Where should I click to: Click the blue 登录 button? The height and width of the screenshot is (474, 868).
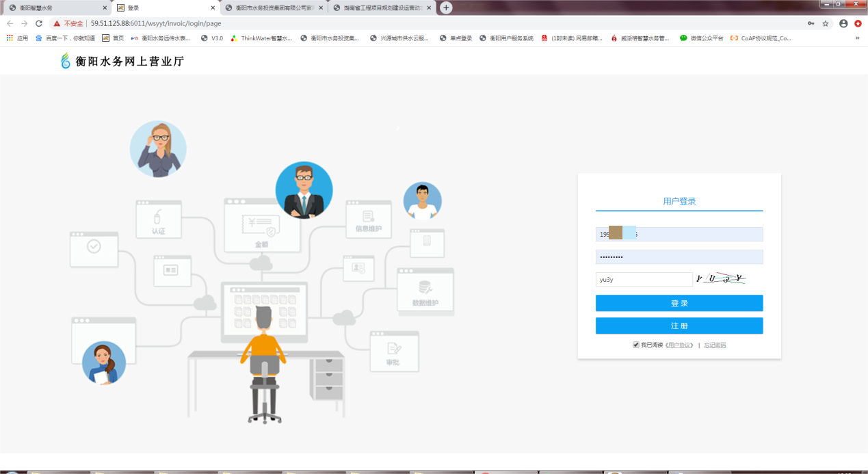coord(679,303)
